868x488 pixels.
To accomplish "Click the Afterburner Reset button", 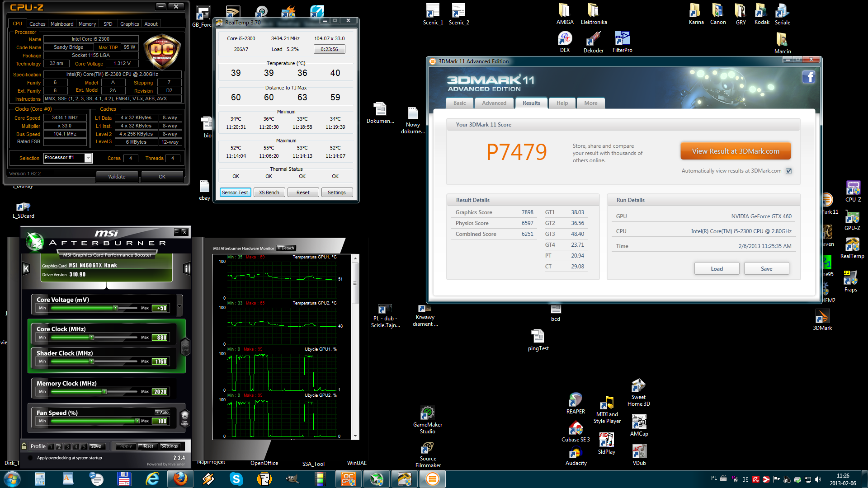I will click(148, 446).
